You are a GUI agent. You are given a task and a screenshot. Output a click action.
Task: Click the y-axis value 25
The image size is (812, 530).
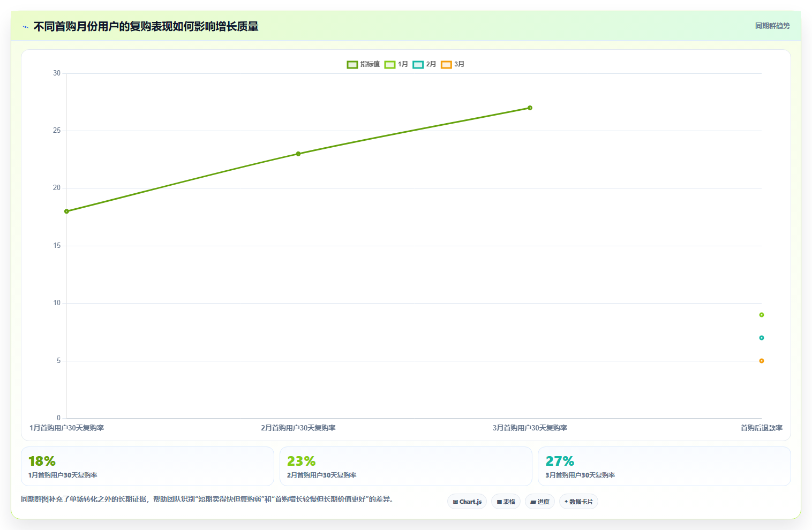click(57, 131)
